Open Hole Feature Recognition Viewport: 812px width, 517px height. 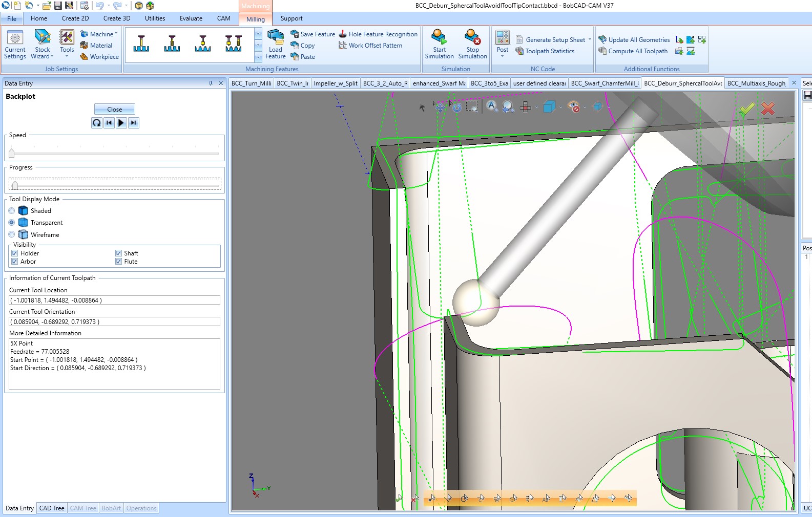(378, 34)
